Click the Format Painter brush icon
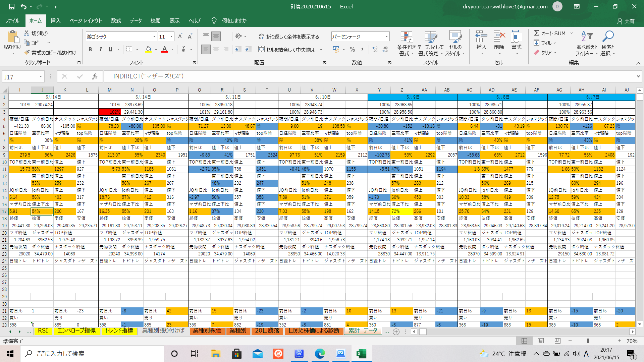Viewport: 644px width, 362px height. [x=28, y=53]
